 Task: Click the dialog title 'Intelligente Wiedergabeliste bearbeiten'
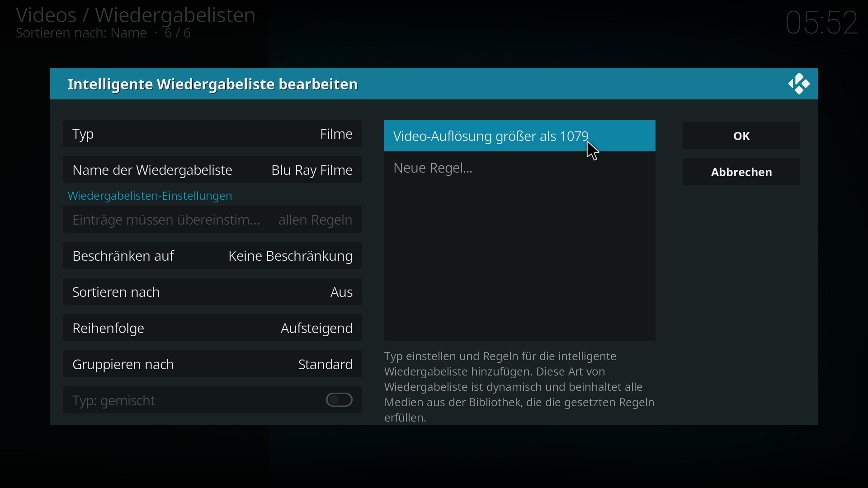(x=212, y=84)
